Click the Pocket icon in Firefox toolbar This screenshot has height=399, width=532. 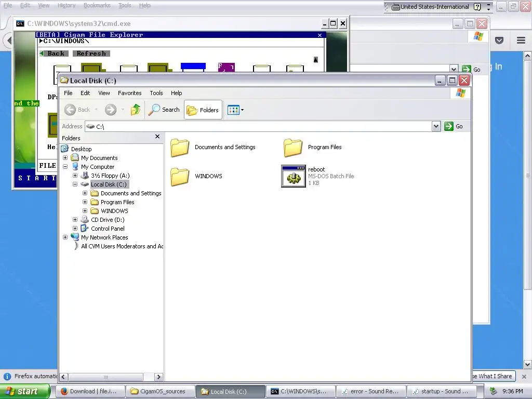(x=499, y=41)
